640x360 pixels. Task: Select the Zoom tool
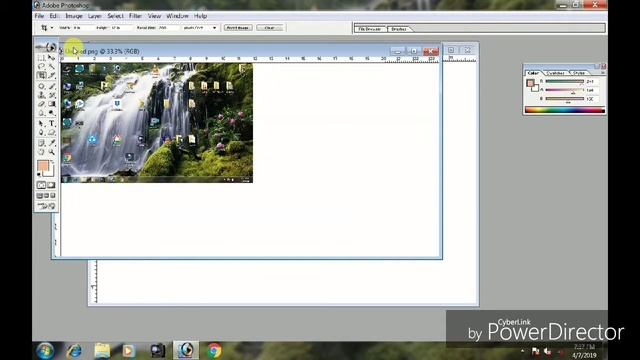click(x=51, y=152)
